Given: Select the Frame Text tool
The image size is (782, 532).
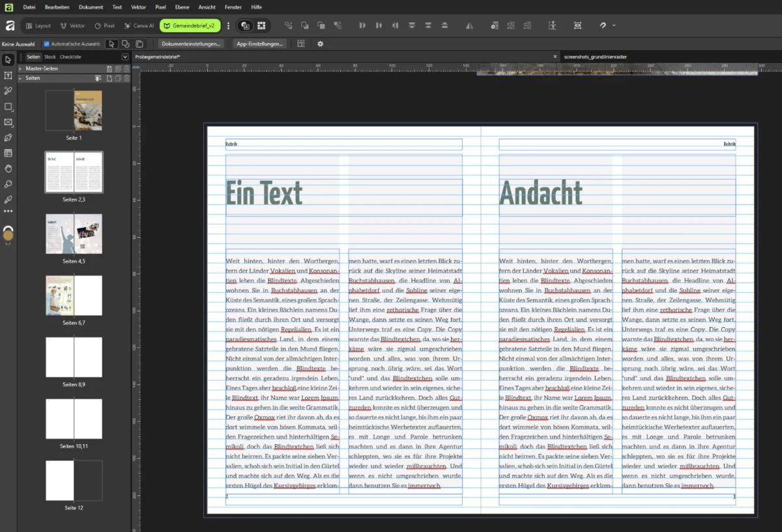Looking at the screenshot, I should (8, 76).
